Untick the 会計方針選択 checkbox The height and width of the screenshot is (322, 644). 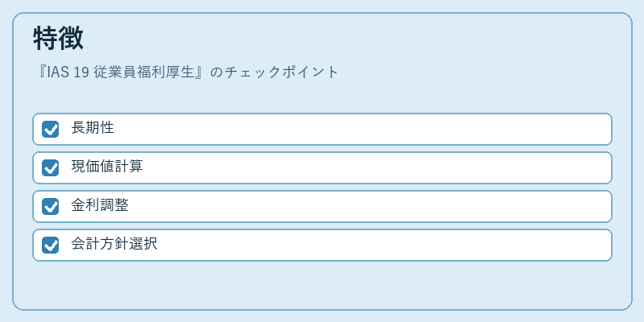(x=51, y=245)
